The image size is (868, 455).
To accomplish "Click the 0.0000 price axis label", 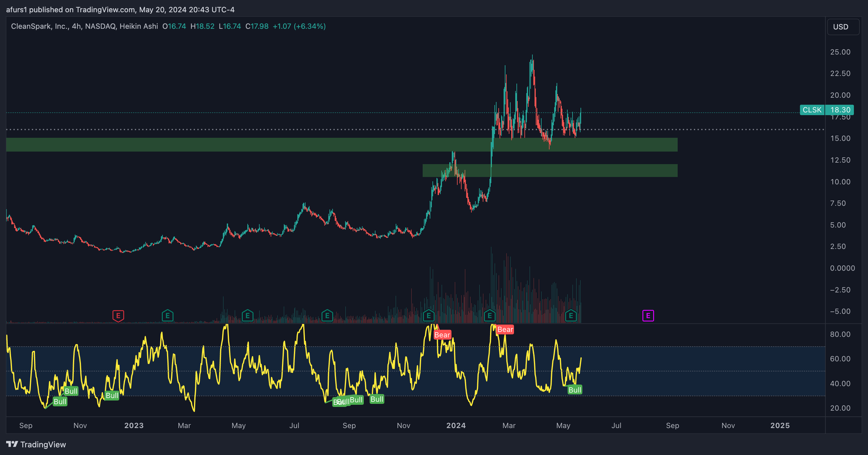I will pyautogui.click(x=842, y=268).
